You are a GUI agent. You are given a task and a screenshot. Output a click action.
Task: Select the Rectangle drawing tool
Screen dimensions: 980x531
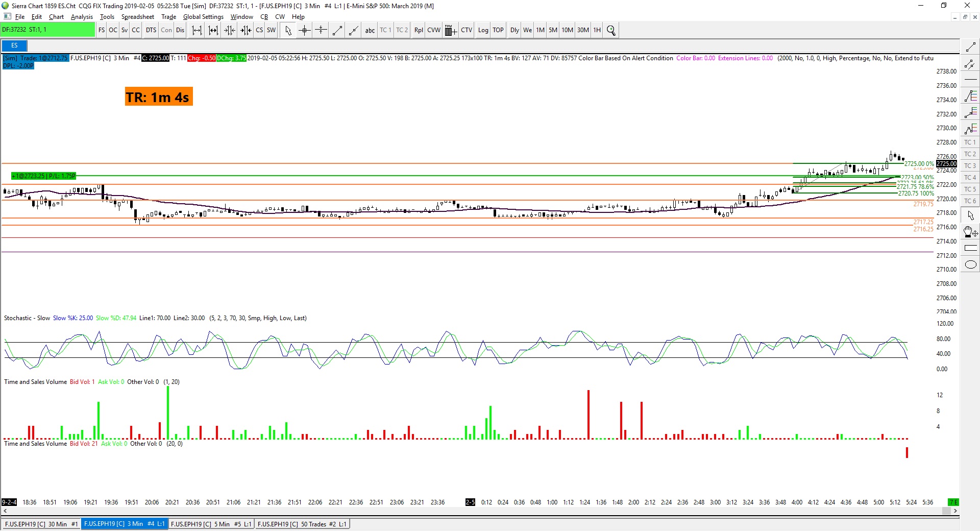[970, 248]
